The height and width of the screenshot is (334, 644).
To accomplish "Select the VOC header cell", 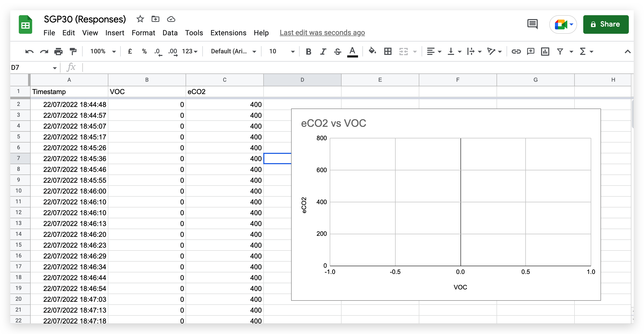I will (147, 91).
